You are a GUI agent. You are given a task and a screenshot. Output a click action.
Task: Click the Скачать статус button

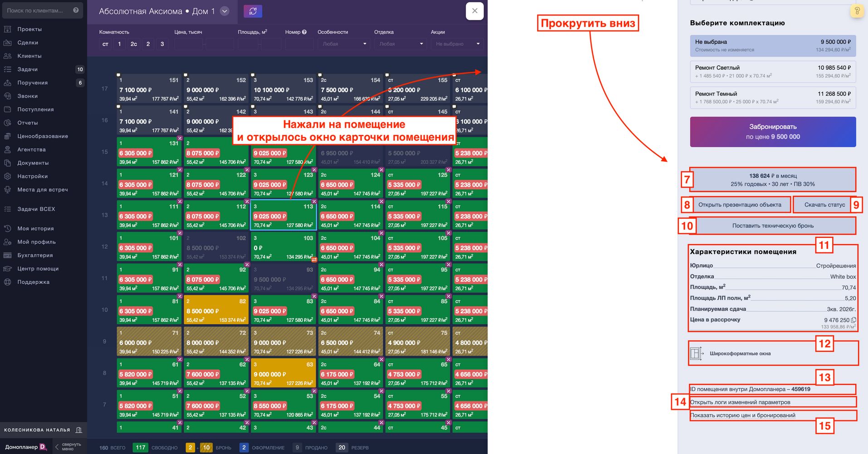tap(824, 205)
